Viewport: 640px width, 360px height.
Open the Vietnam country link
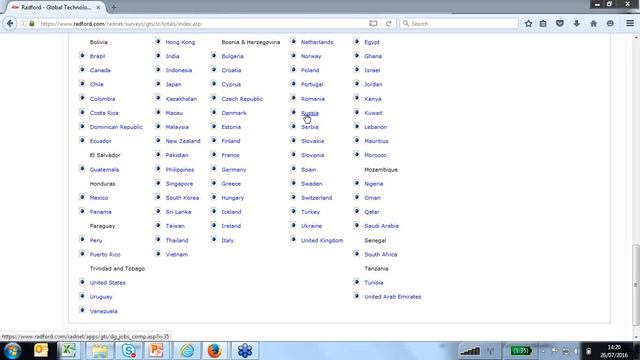point(177,254)
